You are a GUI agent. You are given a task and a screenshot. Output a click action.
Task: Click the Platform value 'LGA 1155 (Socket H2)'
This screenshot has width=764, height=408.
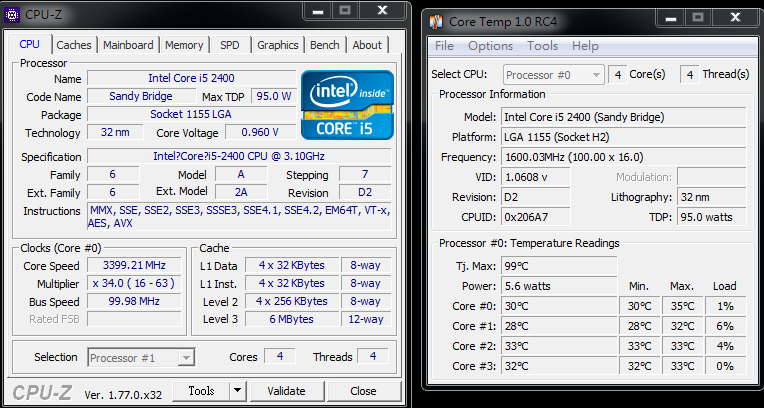624,137
